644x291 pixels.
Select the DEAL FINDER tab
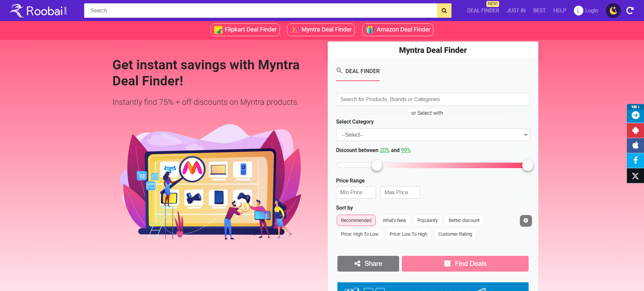[x=358, y=71]
